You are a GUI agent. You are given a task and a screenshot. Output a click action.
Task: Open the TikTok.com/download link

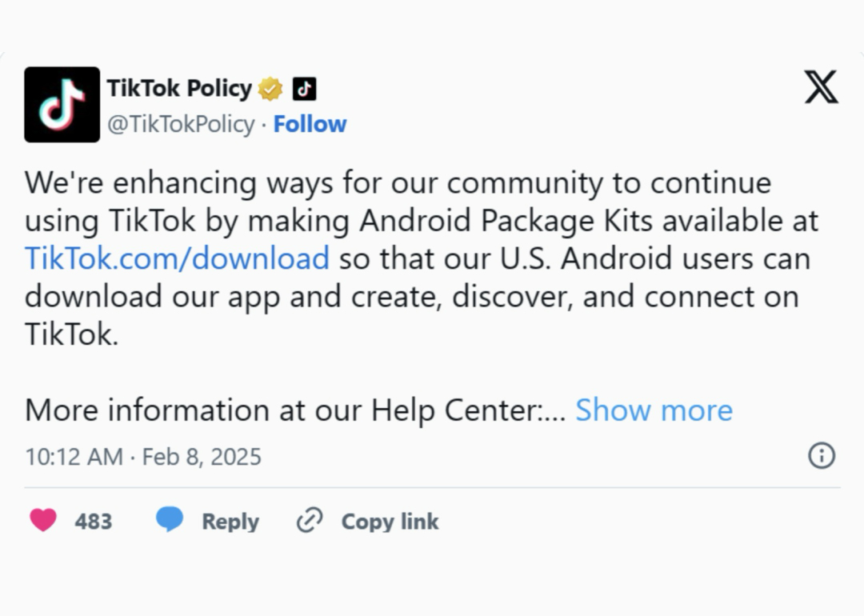[x=177, y=258]
